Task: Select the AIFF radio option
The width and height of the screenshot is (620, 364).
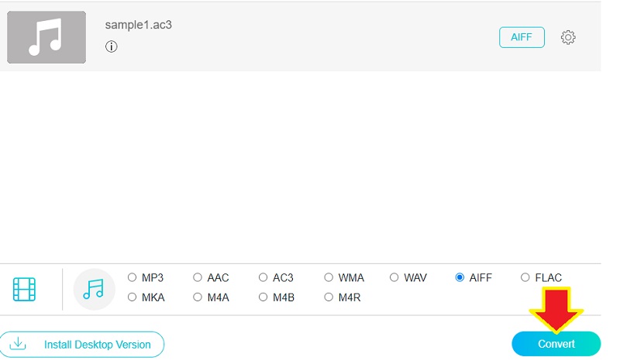Action: (x=460, y=277)
